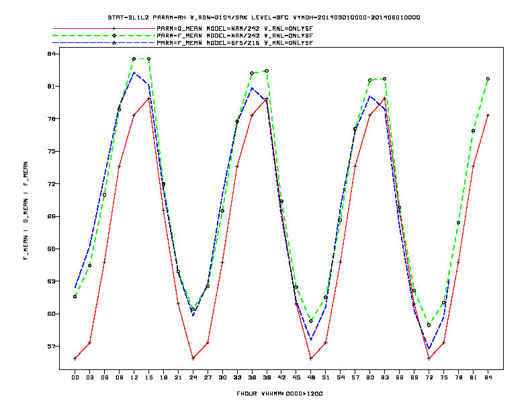Viewport: 532px width, 411px height.
Task: Click the y-axis tick label 60
Action: point(51,314)
